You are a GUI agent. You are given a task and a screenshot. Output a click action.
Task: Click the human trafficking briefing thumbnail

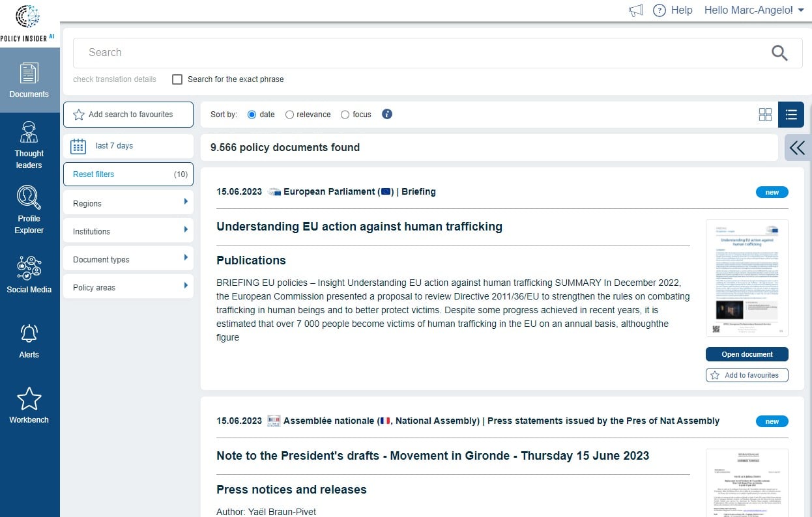[746, 278]
